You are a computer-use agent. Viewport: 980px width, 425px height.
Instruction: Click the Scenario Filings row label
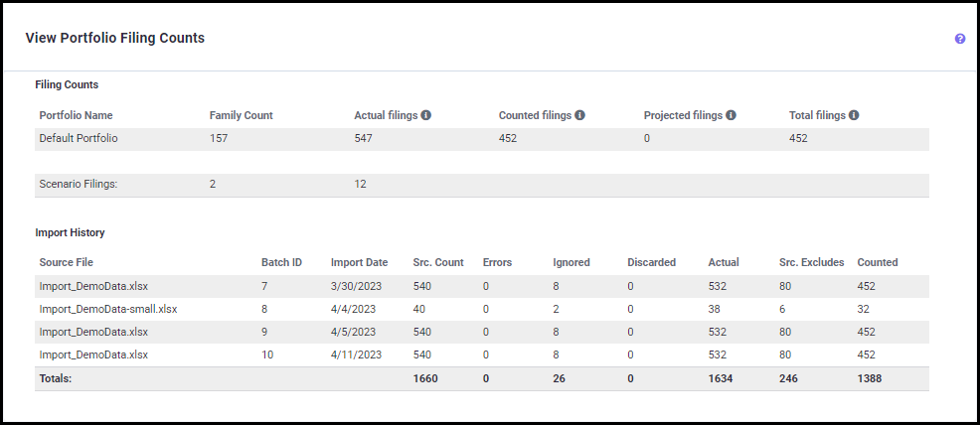[x=79, y=184]
